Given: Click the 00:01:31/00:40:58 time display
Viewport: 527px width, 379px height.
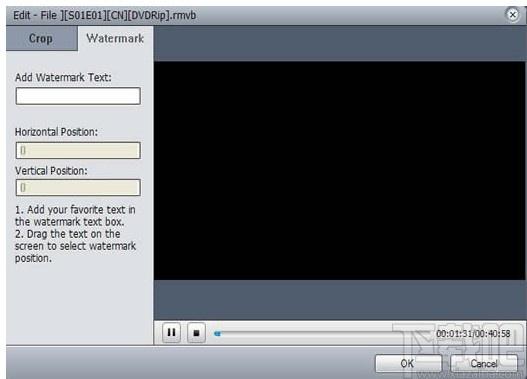Looking at the screenshot, I should pos(473,333).
